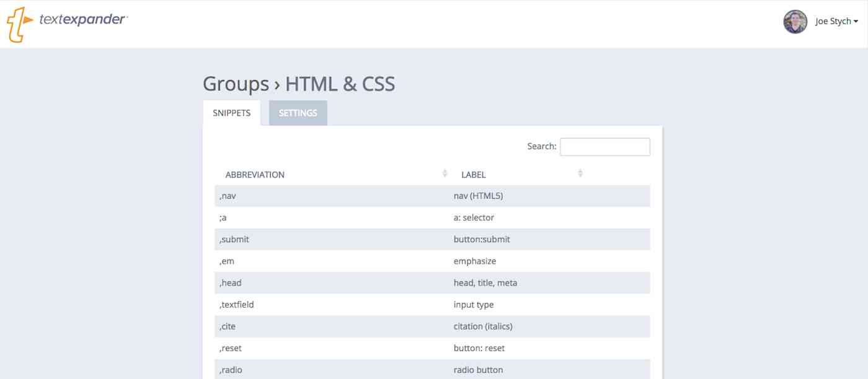Viewport: 868px width, 379px height.
Task: Switch to the SETTINGS tab
Action: tap(298, 113)
